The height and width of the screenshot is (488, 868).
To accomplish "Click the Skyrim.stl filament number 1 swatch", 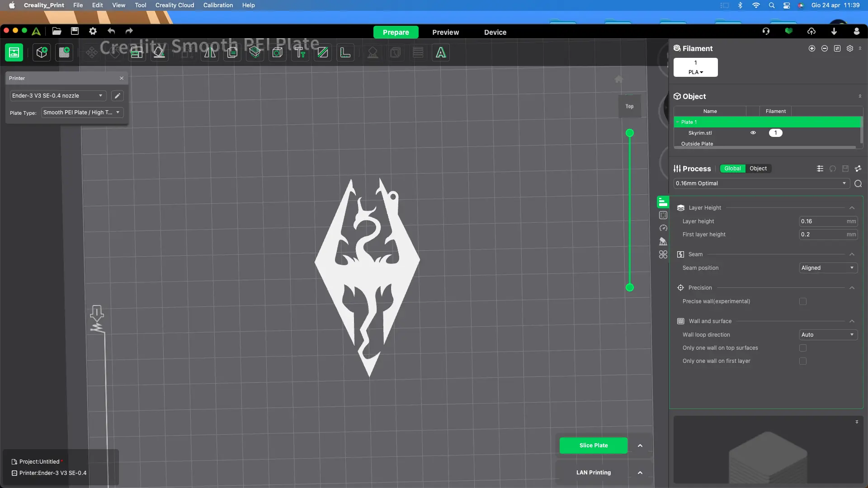I will click(775, 133).
